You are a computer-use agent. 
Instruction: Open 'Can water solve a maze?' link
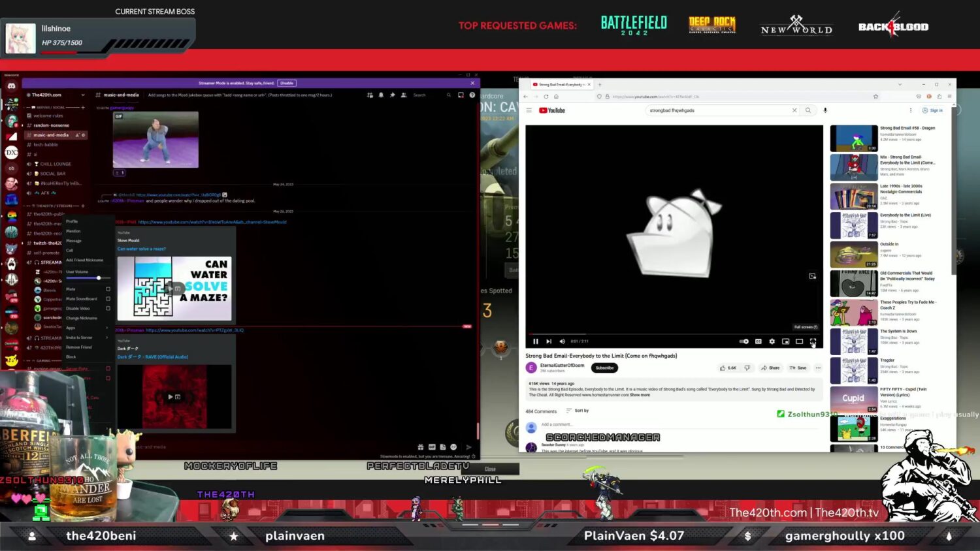(x=142, y=249)
